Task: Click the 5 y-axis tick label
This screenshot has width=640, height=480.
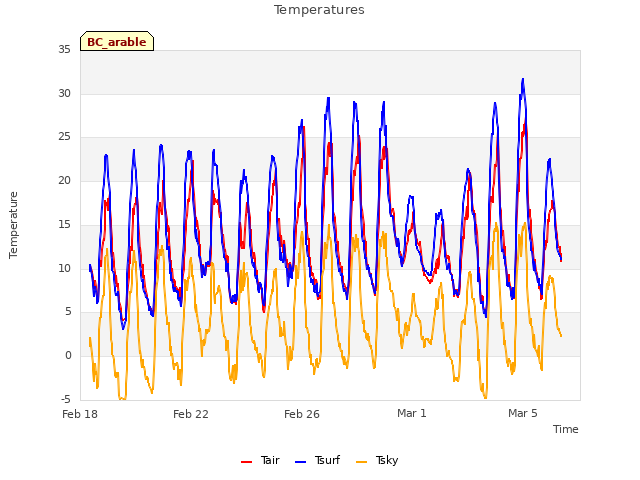Action: 68,312
